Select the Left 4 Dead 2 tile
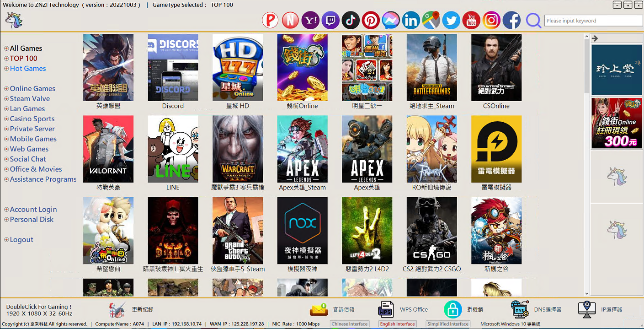The width and height of the screenshot is (644, 329). 367,231
